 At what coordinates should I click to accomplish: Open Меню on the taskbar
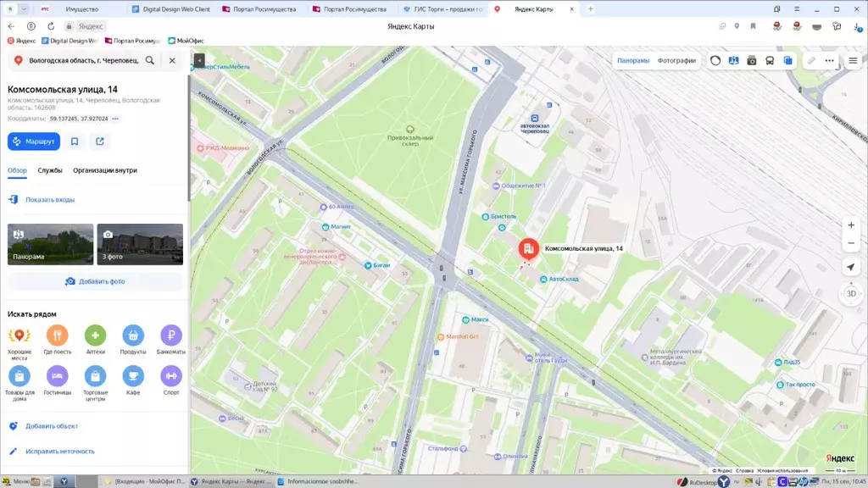[x=17, y=481]
